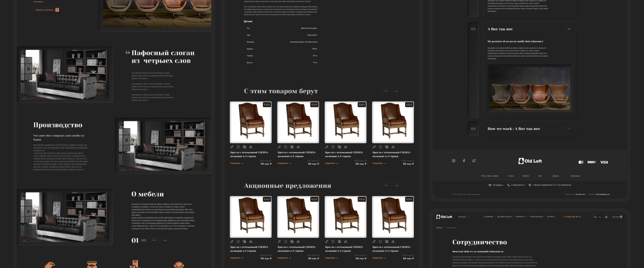Click next arrow beside 'С этим товаром берут'

[396, 91]
